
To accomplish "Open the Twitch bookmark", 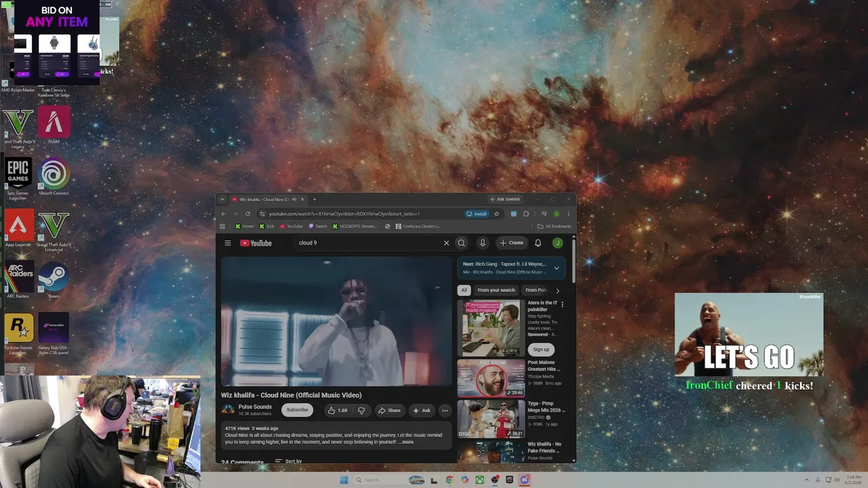I will (x=317, y=226).
